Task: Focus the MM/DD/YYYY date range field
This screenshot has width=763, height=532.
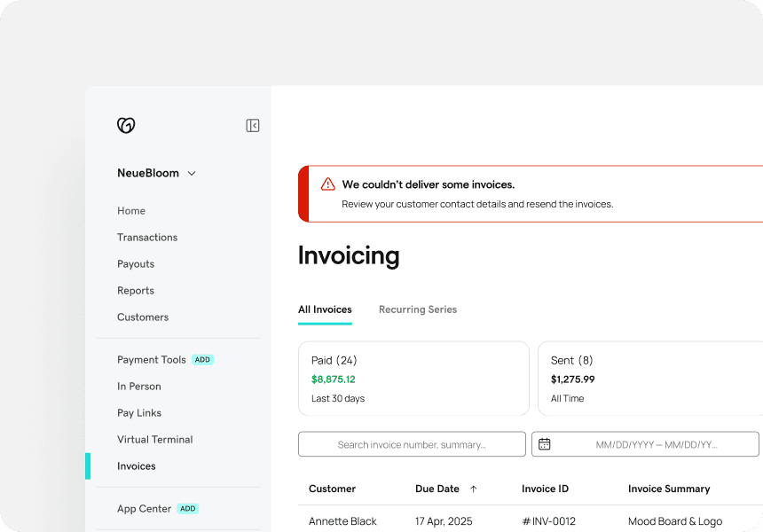Action: pos(645,444)
